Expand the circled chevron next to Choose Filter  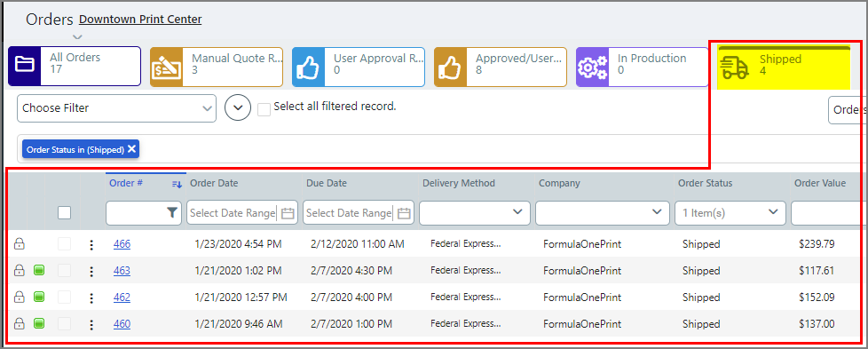coord(238,107)
